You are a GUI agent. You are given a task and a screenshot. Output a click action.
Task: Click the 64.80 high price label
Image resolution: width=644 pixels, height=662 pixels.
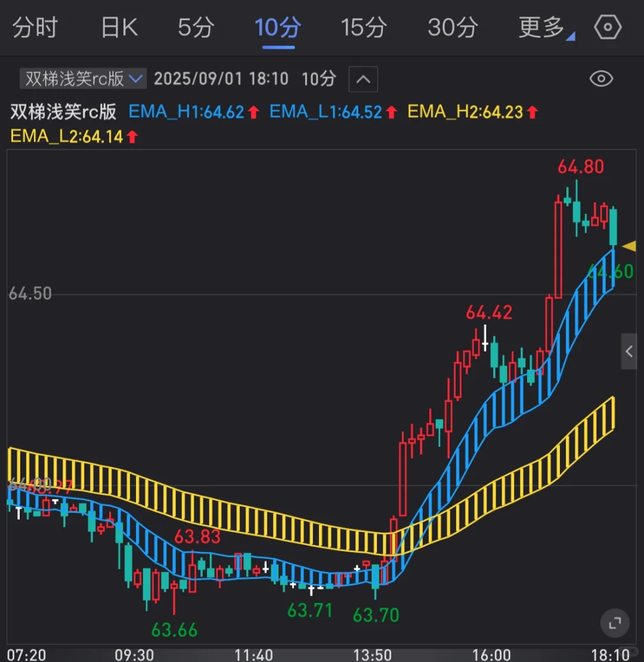[581, 167]
